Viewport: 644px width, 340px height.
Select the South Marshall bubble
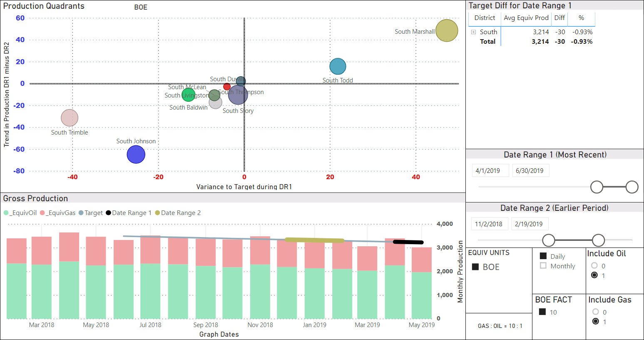tap(446, 30)
